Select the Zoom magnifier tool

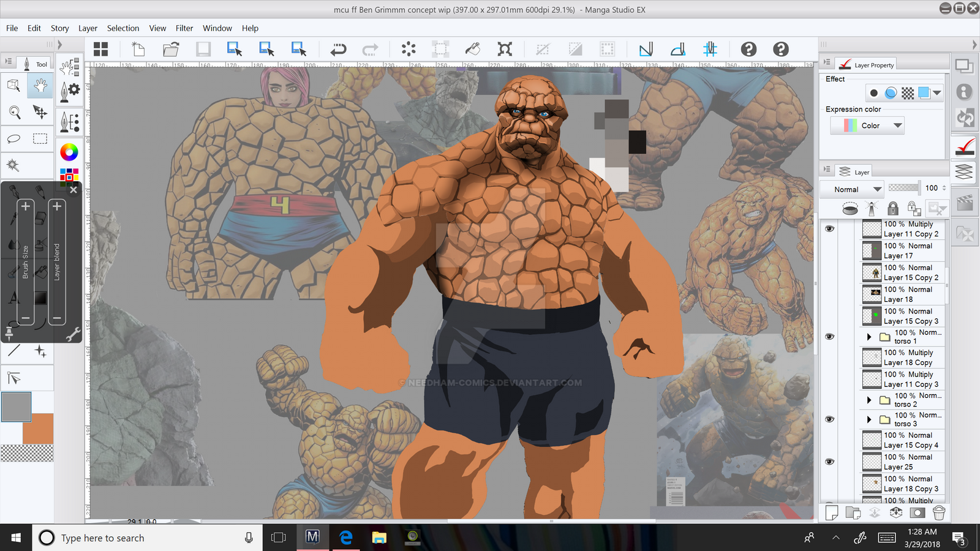(14, 112)
